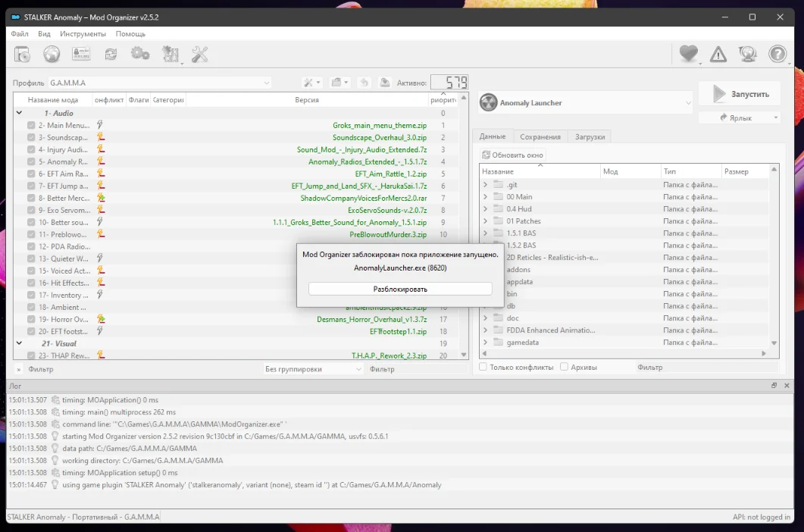The image size is (804, 532).
Task: Click the Запустить run button
Action: coord(740,94)
